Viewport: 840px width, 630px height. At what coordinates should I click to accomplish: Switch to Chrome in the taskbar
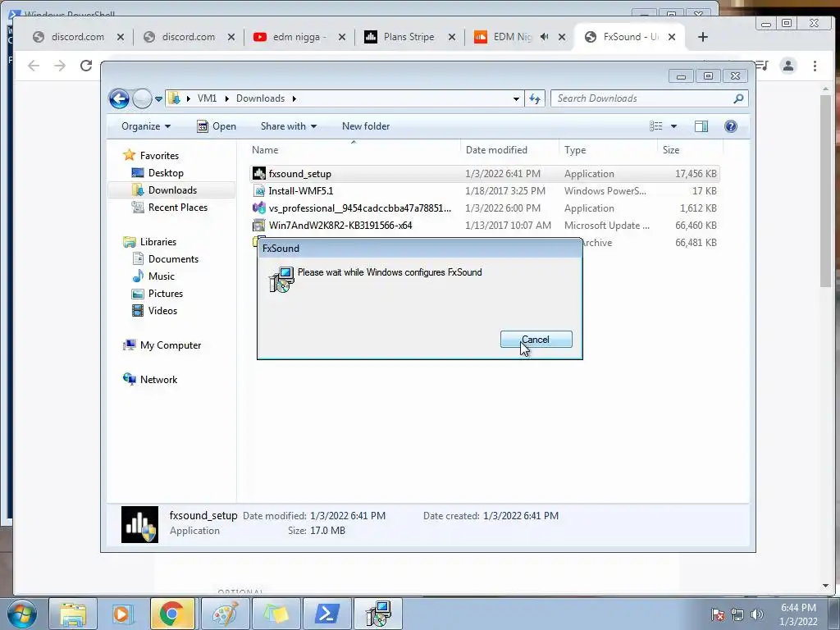click(172, 614)
